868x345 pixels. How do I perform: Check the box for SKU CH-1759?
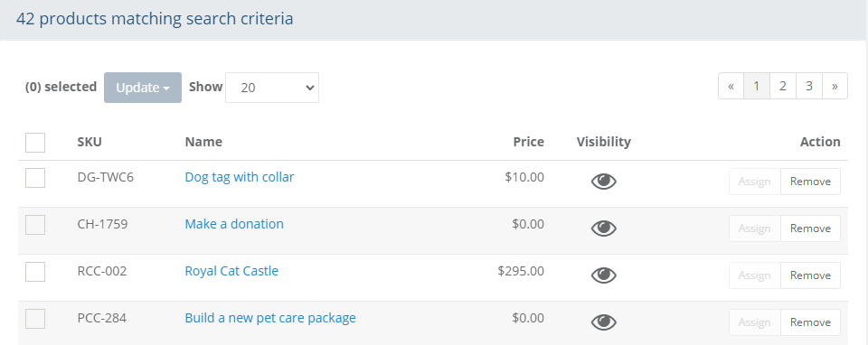(35, 225)
